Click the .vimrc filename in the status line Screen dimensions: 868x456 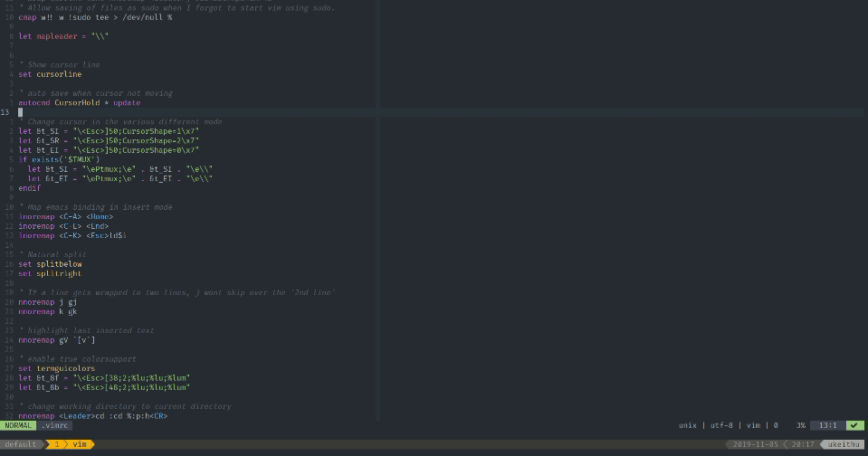(x=54, y=425)
